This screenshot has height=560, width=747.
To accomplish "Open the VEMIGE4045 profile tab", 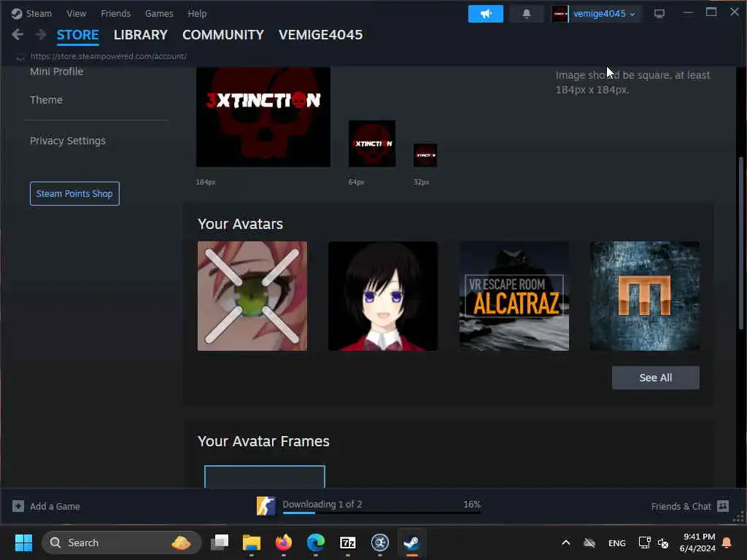I will coord(321,35).
